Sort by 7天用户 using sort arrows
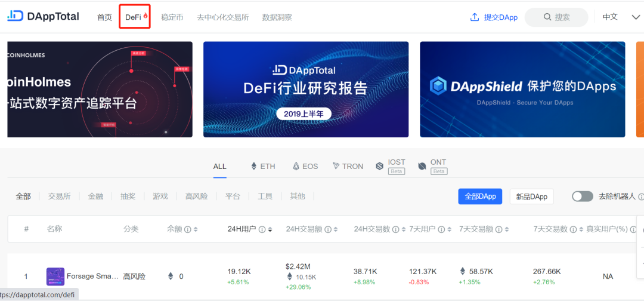Viewport: 644px width, 301px height. 450,229
